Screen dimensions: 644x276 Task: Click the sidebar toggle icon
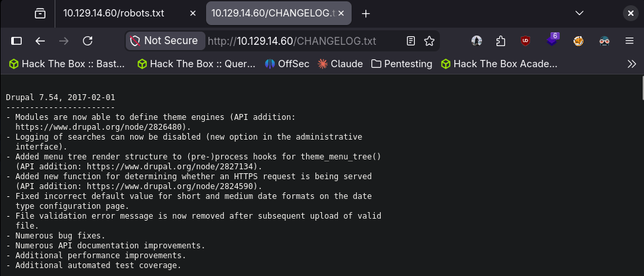(x=16, y=41)
